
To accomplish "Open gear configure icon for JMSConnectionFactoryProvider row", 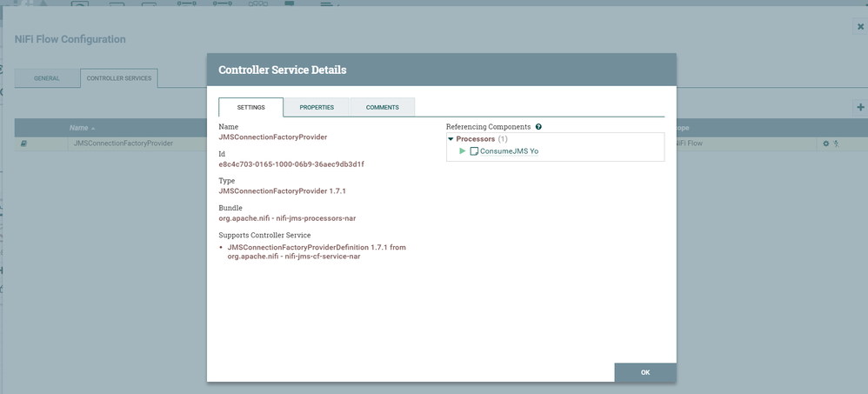I will coord(826,144).
